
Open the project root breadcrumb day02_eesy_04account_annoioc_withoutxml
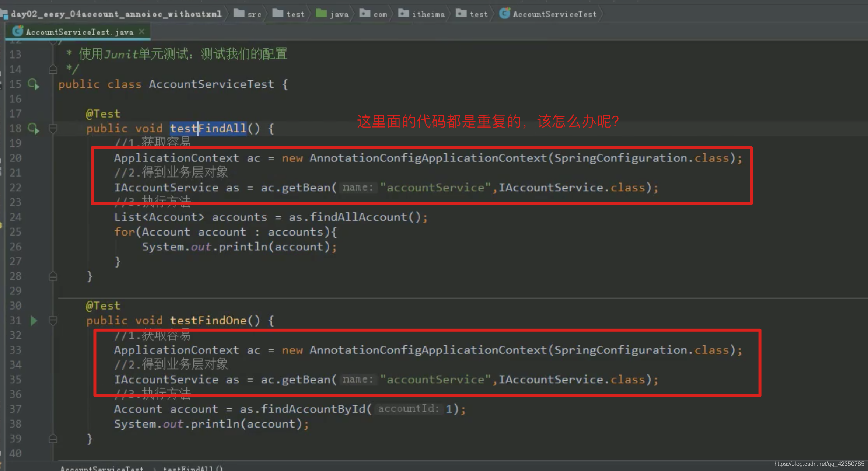tap(116, 14)
